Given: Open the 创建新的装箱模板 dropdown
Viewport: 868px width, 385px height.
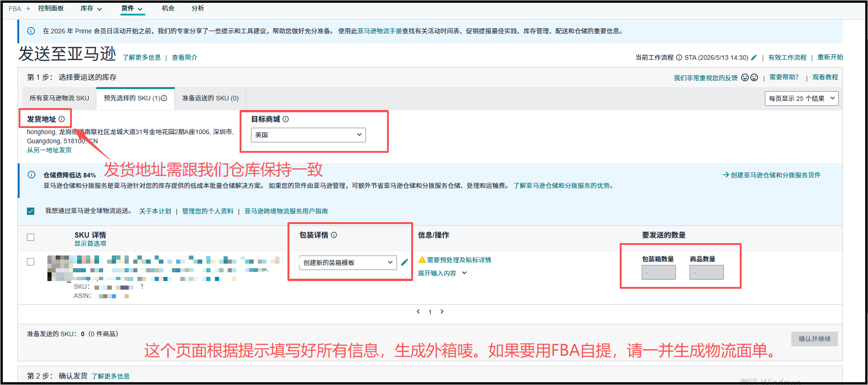Looking at the screenshot, I should pyautogui.click(x=348, y=263).
